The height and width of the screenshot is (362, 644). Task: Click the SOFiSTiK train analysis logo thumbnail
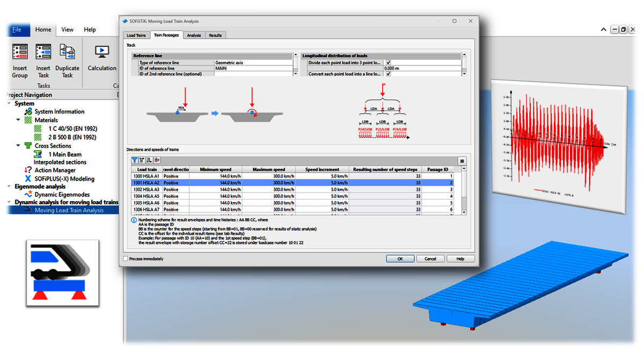pos(63,272)
